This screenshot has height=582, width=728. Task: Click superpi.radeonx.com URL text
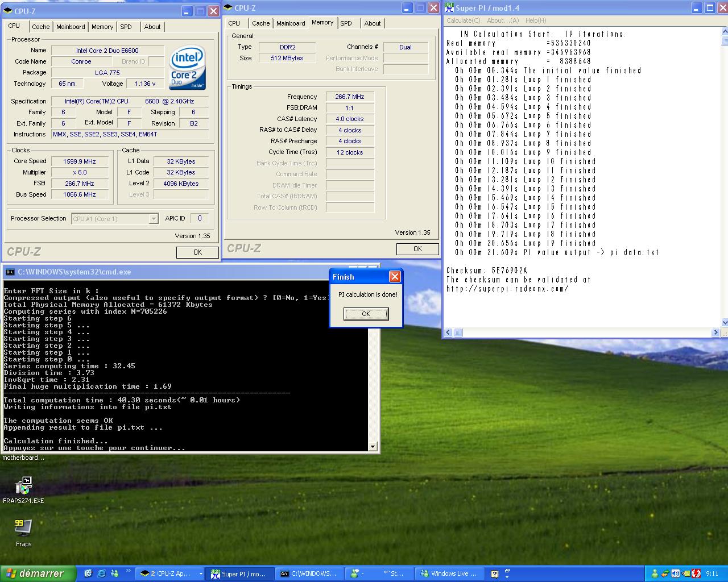507,289
